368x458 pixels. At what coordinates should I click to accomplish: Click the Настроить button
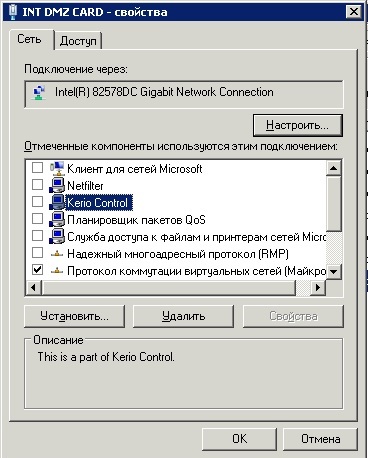pos(298,125)
